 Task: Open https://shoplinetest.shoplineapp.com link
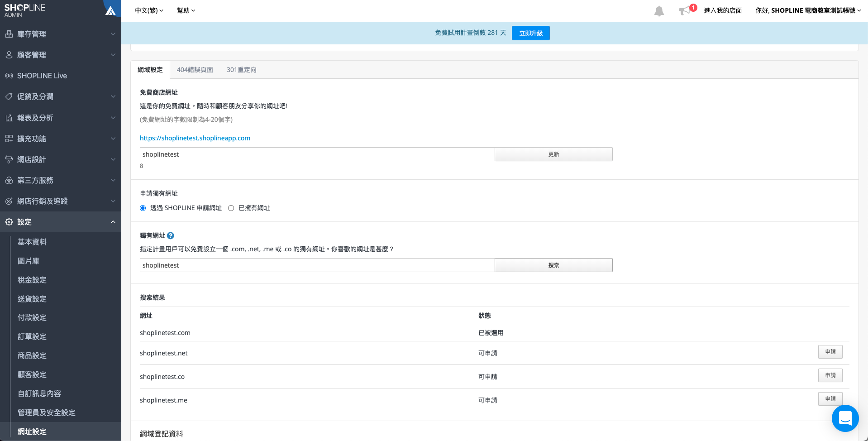195,138
